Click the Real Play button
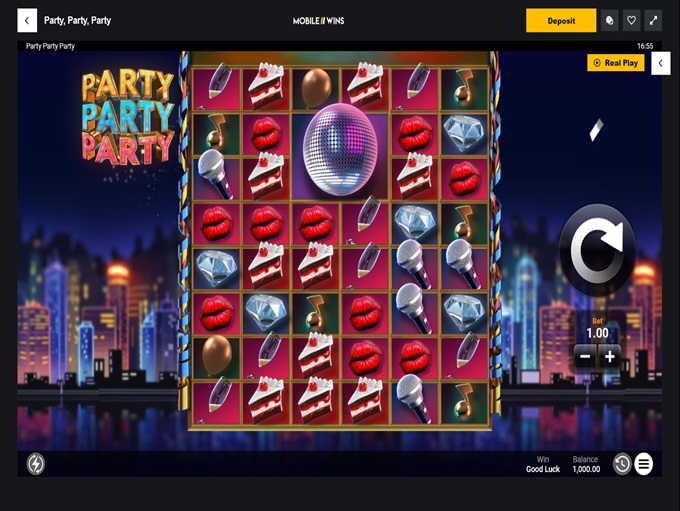 [x=616, y=63]
